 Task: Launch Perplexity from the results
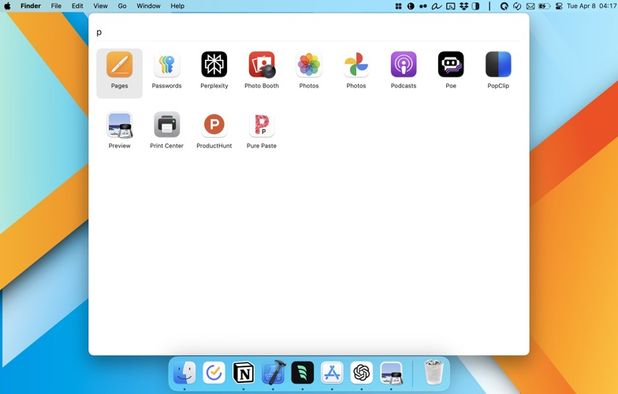(214, 64)
